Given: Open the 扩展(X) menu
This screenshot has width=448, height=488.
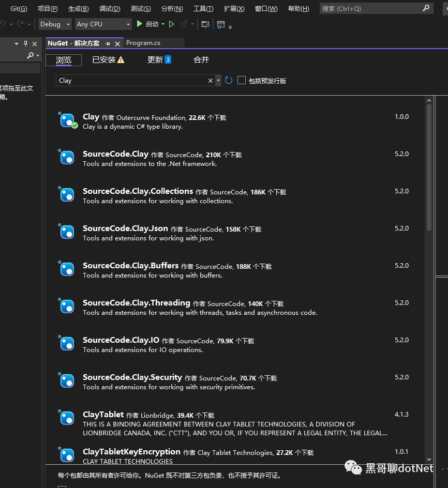Looking at the screenshot, I should (234, 9).
